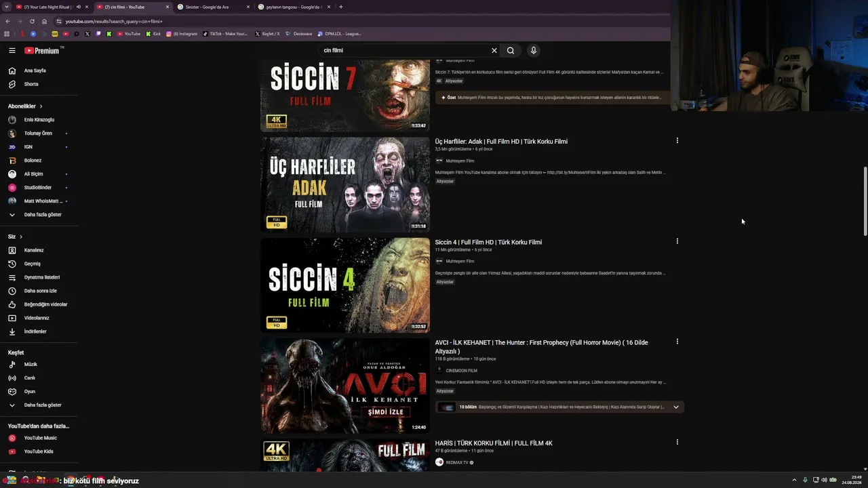Viewport: 868px width, 488px height.
Task: Click the magnifier search button
Action: point(511,50)
